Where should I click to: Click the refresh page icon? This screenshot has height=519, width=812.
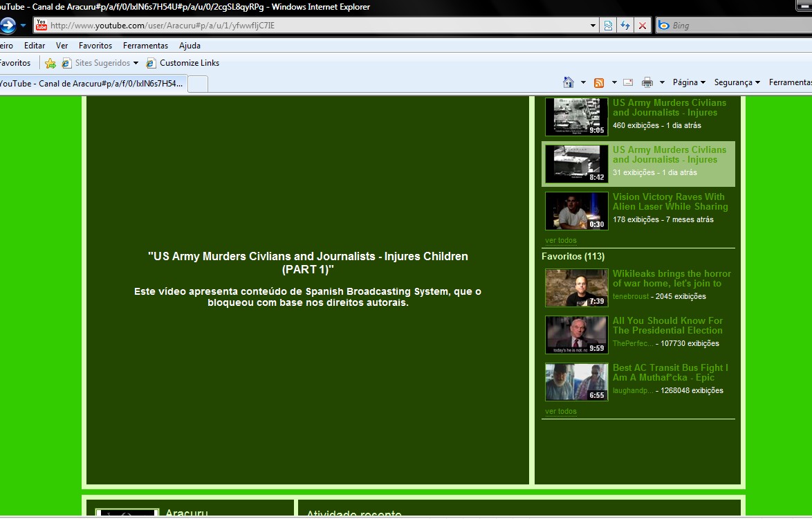pos(625,26)
